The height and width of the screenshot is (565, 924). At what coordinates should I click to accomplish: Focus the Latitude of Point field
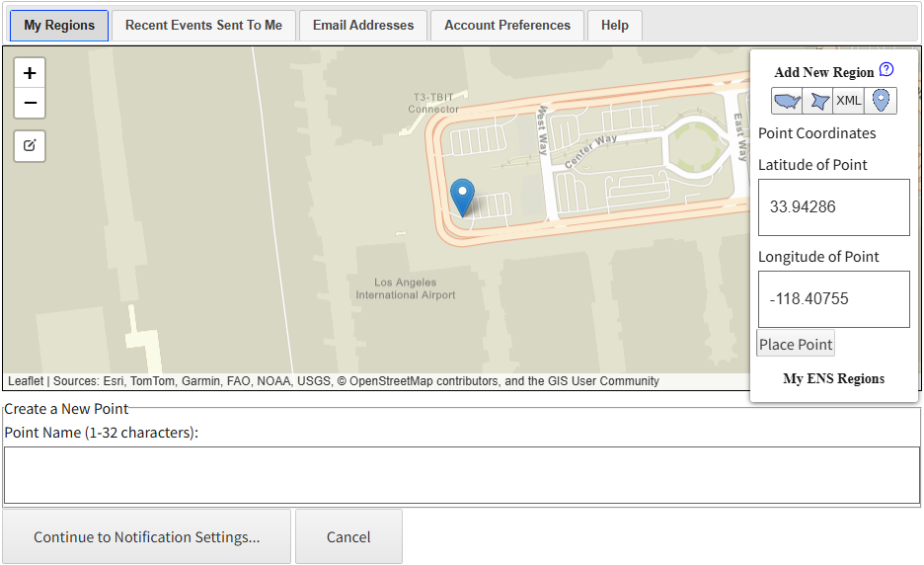pyautogui.click(x=834, y=207)
